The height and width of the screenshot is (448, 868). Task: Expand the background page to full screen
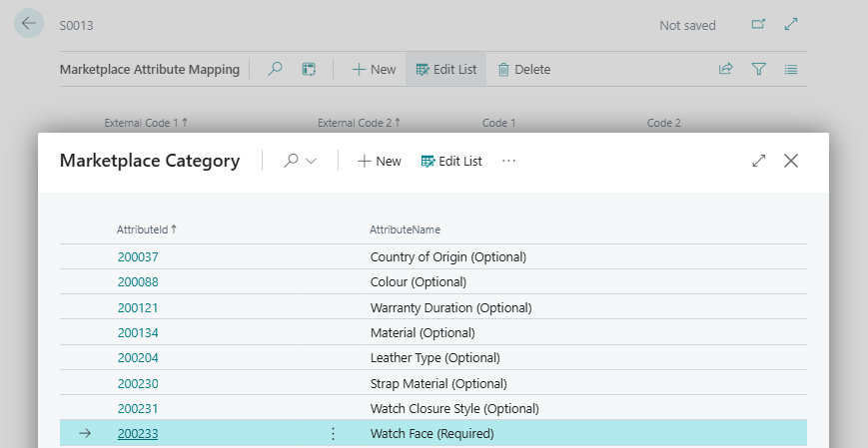[791, 25]
